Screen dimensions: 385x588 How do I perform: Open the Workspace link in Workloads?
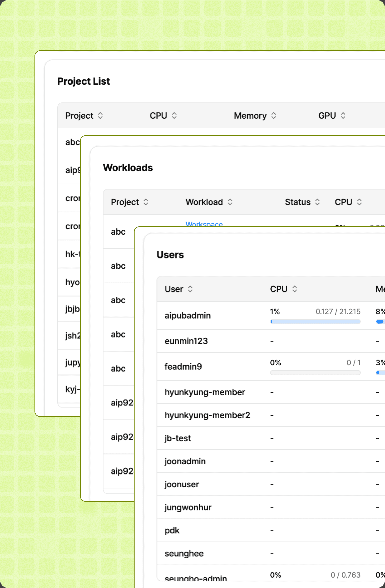coord(204,224)
